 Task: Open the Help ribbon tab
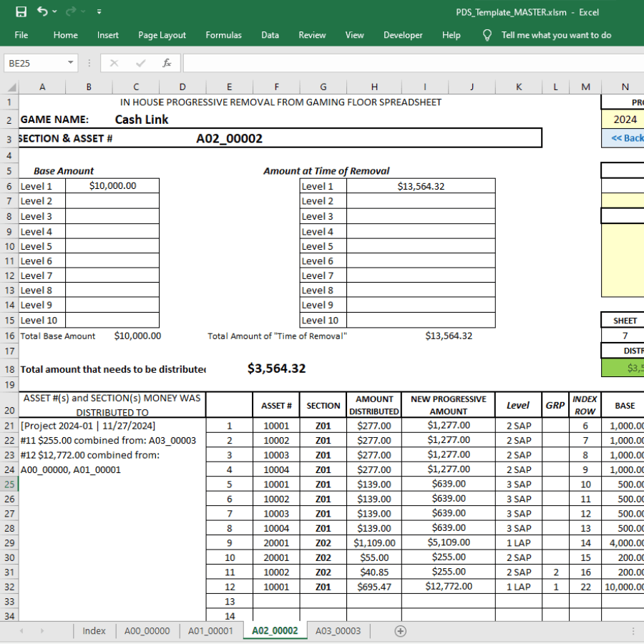pyautogui.click(x=452, y=35)
